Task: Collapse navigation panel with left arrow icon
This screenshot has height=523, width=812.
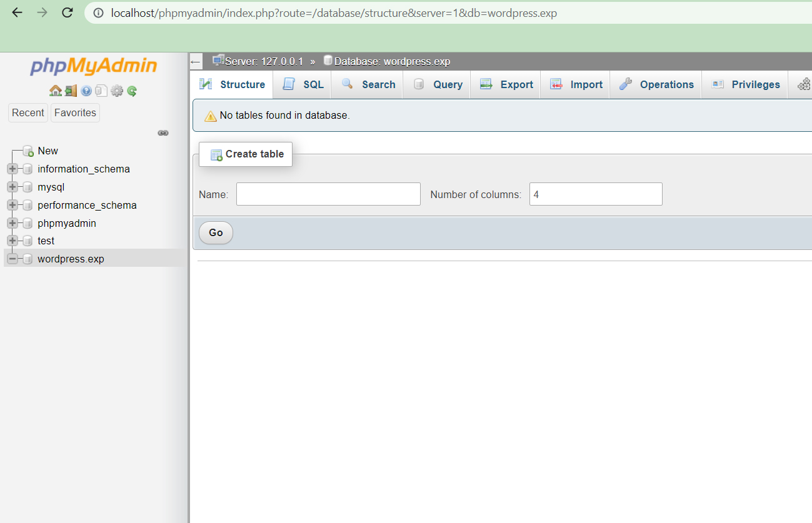Action: pyautogui.click(x=196, y=62)
